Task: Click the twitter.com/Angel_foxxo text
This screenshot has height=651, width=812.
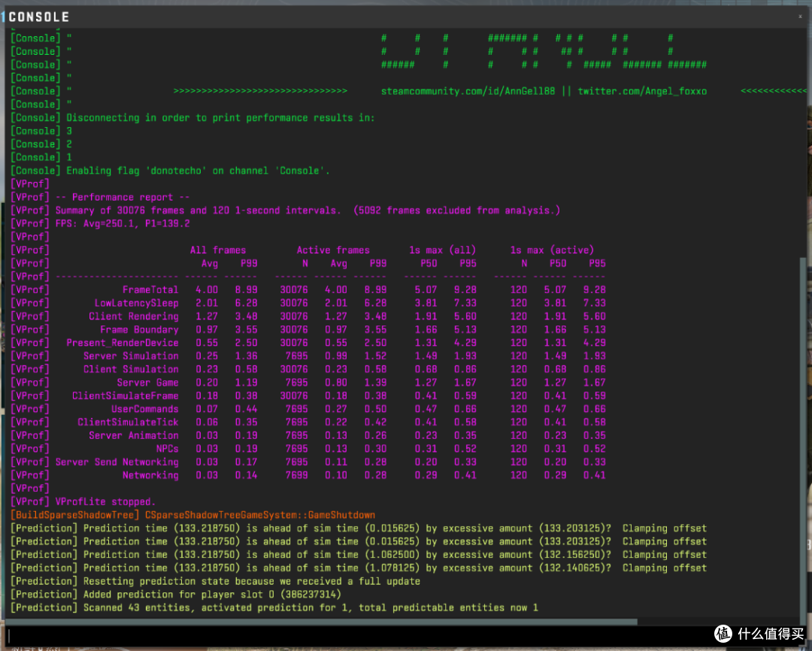Action: point(642,91)
